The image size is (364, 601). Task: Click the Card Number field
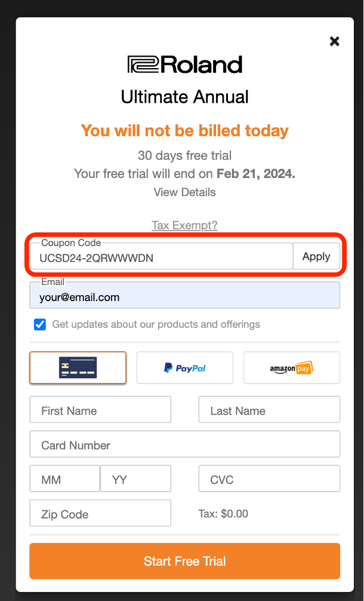coord(184,445)
